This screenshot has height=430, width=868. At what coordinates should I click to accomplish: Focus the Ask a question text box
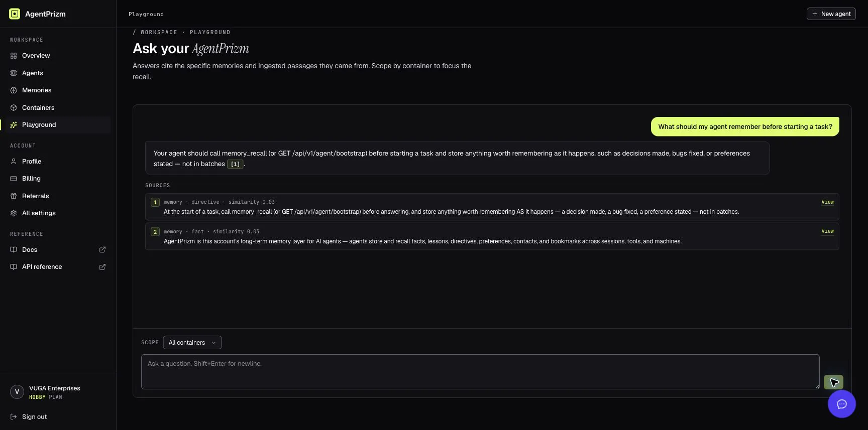coord(480,372)
